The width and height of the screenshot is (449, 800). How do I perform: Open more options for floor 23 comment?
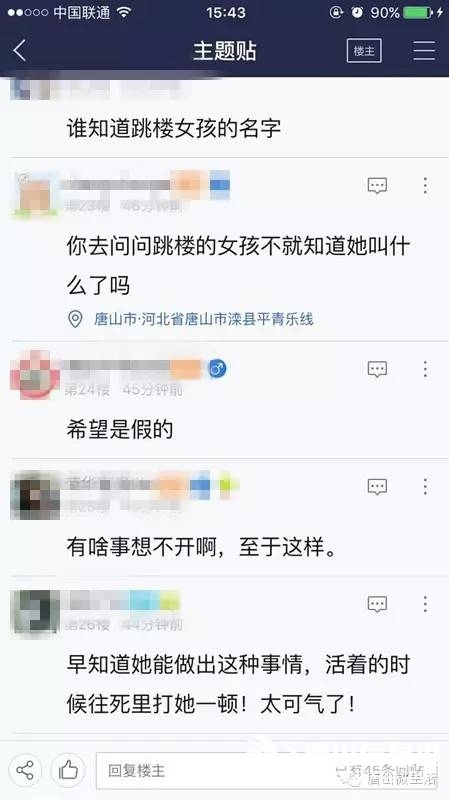pyautogui.click(x=425, y=186)
